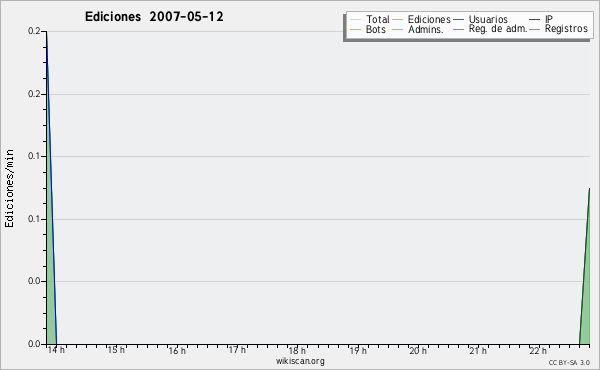Viewport: 600px width, 370px height.
Task: Click the '19 h' axis label
Action: 358,350
